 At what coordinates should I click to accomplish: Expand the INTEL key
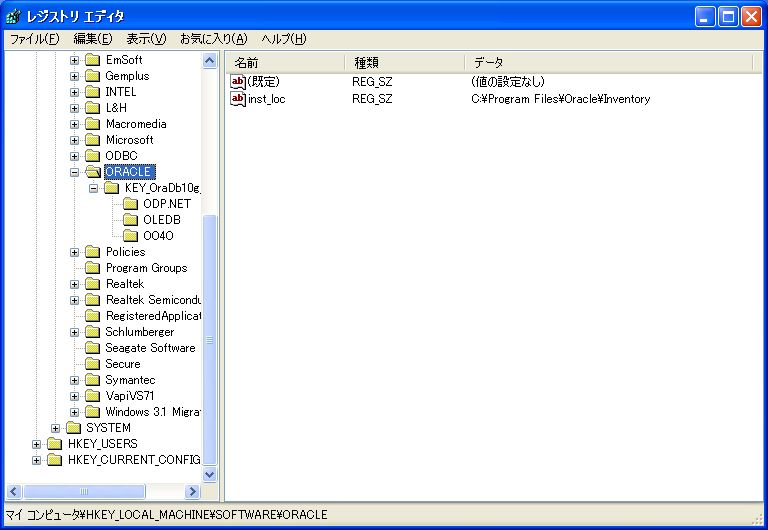click(x=74, y=92)
